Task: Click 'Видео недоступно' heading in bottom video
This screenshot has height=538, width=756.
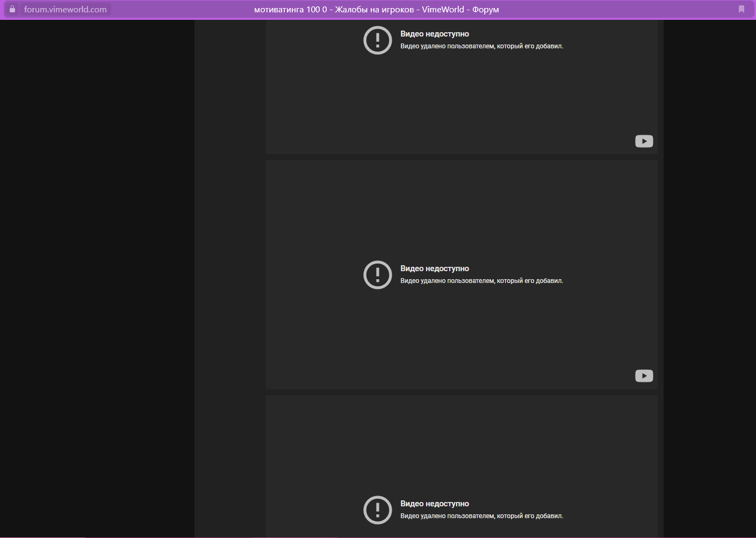Action: click(434, 504)
